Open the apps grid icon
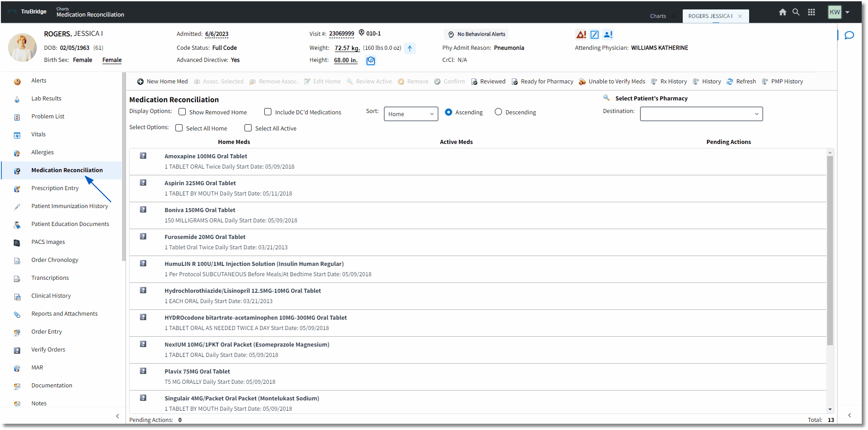The height and width of the screenshot is (430, 868). pyautogui.click(x=811, y=12)
